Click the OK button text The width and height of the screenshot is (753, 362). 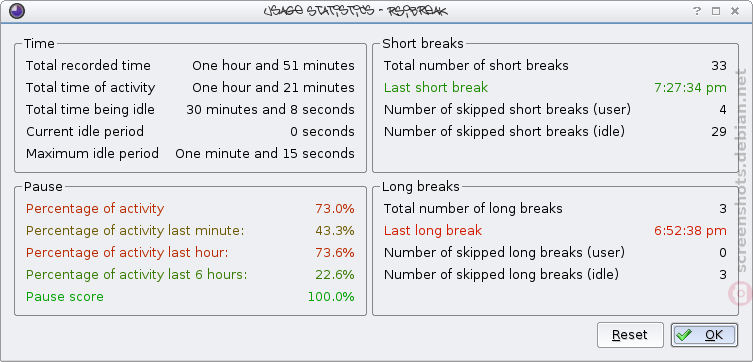(714, 335)
